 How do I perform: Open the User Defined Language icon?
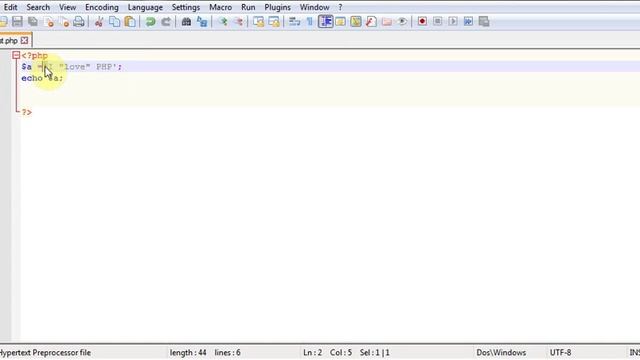click(340, 21)
